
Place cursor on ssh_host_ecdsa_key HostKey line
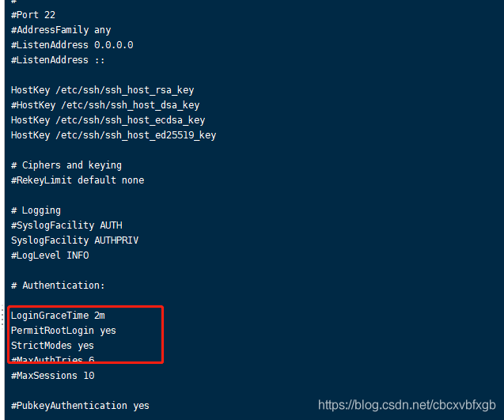pyautogui.click(x=108, y=120)
